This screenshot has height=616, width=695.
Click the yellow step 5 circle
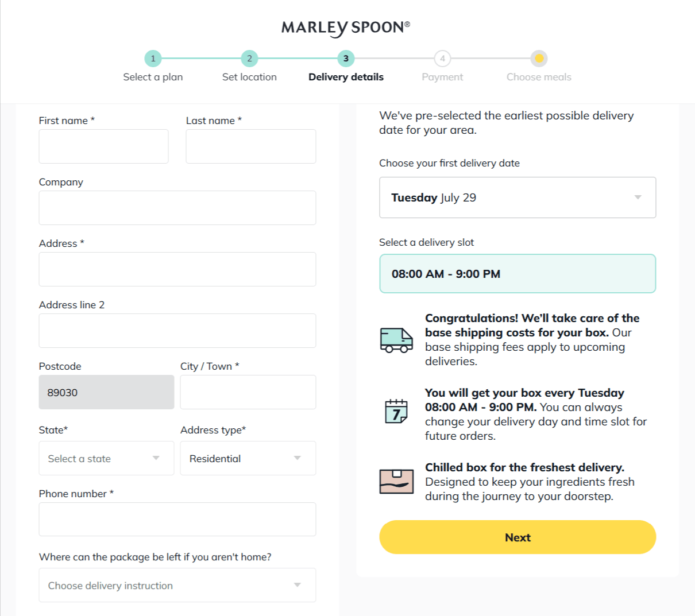538,59
